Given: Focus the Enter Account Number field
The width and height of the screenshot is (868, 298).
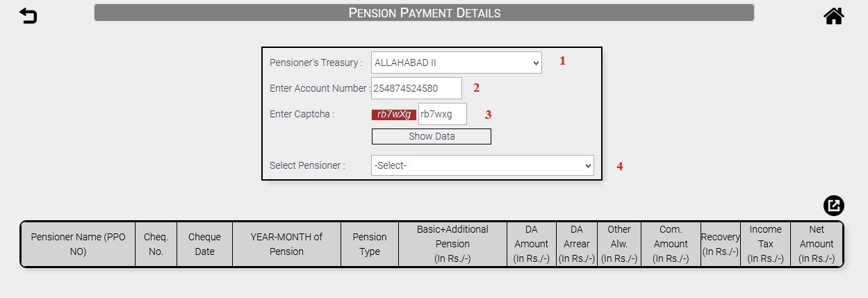Looking at the screenshot, I should pyautogui.click(x=417, y=88).
